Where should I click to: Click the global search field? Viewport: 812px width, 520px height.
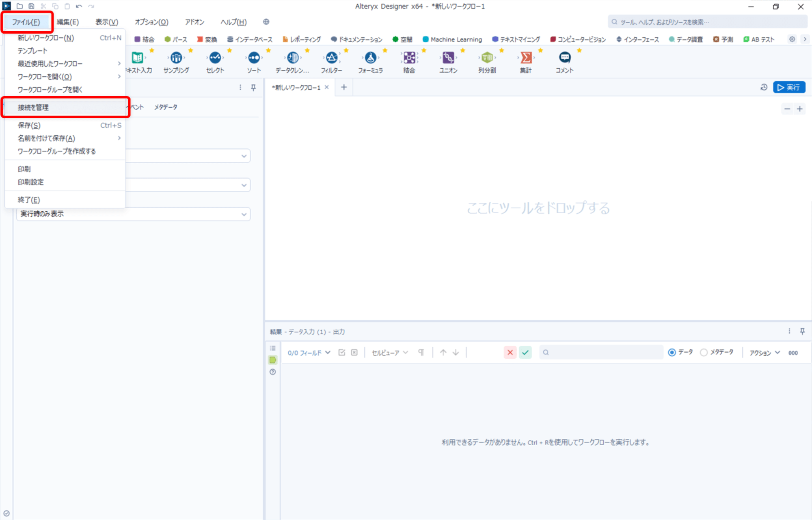[707, 22]
